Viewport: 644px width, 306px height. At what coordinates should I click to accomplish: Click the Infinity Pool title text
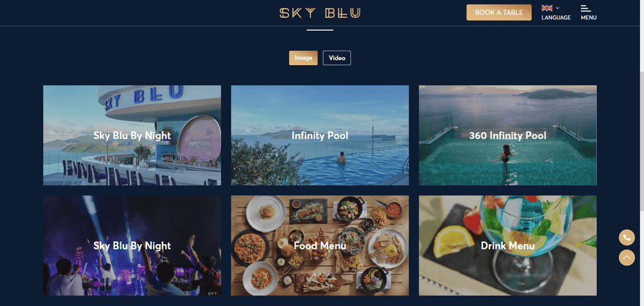(x=320, y=136)
